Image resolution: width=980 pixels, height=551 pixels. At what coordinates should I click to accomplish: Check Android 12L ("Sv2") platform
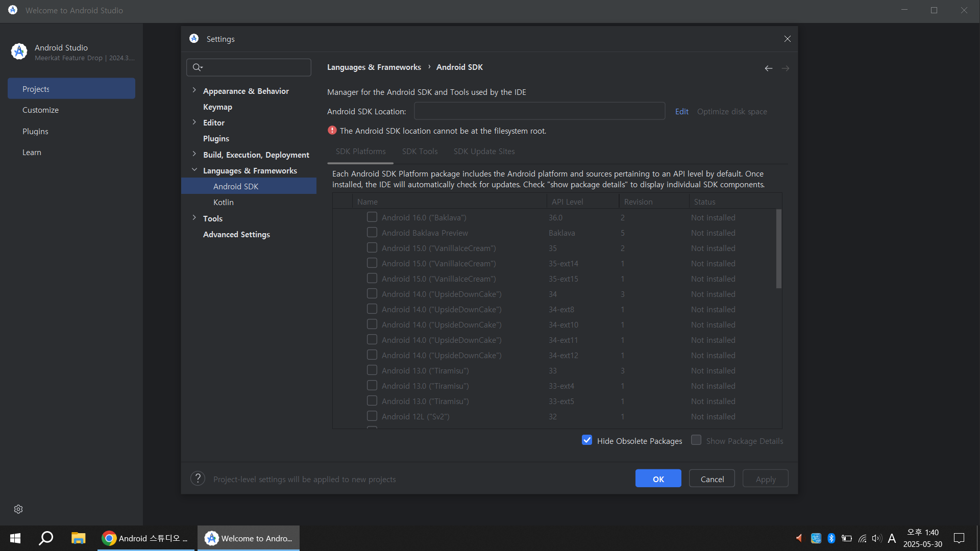tap(372, 416)
